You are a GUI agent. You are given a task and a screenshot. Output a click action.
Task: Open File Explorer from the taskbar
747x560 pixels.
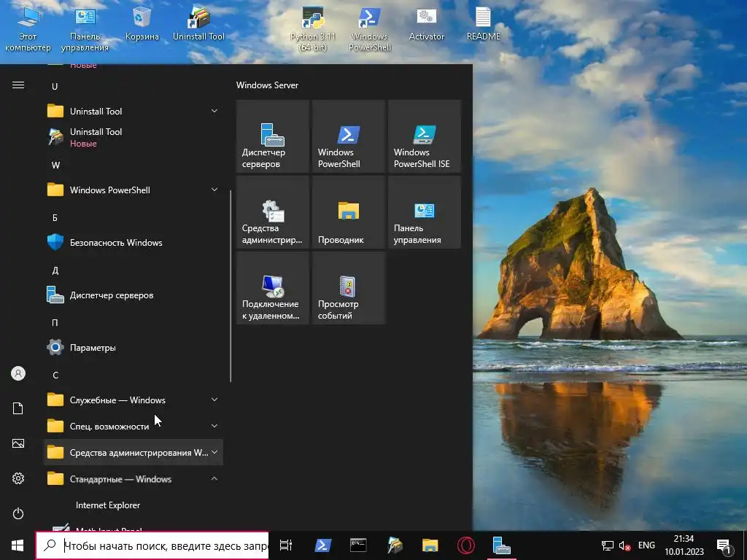(430, 545)
